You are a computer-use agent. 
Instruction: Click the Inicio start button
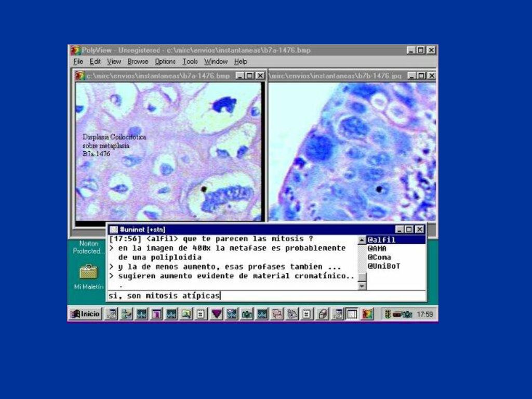(86, 314)
